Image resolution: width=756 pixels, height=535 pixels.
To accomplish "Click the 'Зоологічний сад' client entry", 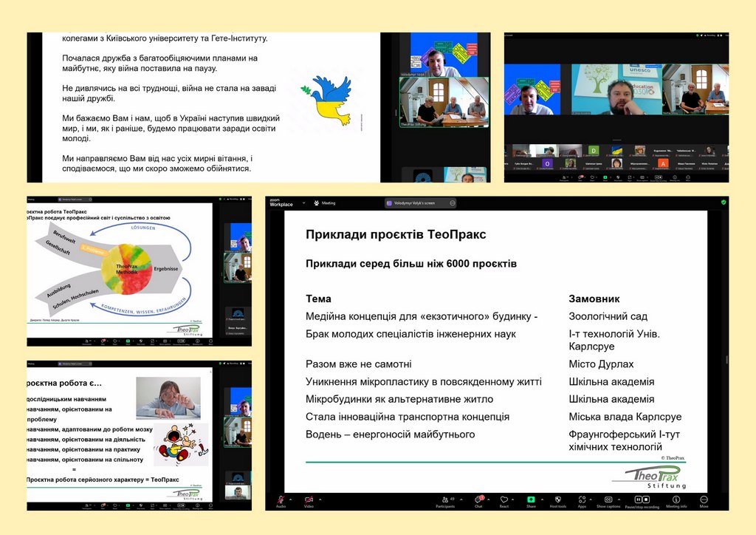I will tap(608, 316).
